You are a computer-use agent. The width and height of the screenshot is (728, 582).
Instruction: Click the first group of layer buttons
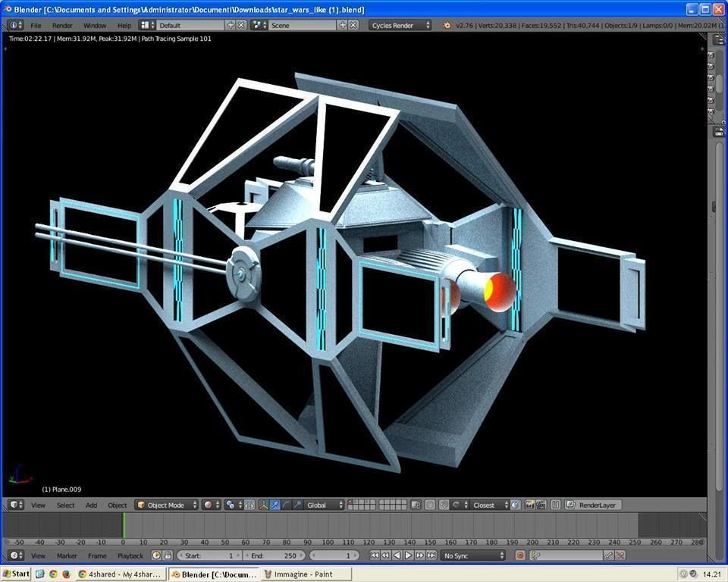362,505
